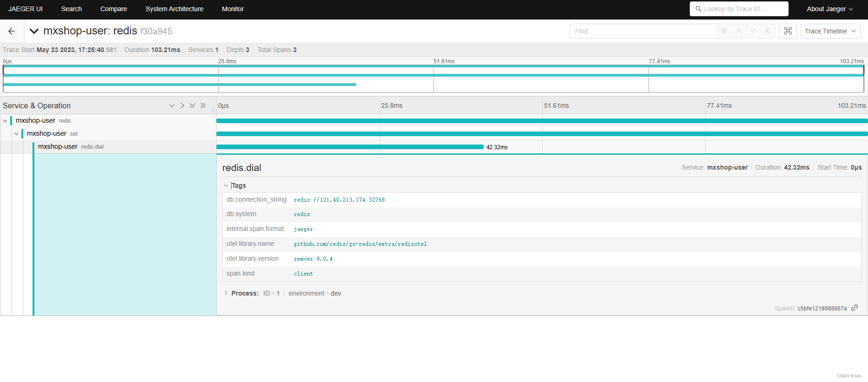Click the span.kind client tag row
Screen dimensions: 868x382
[542, 274]
